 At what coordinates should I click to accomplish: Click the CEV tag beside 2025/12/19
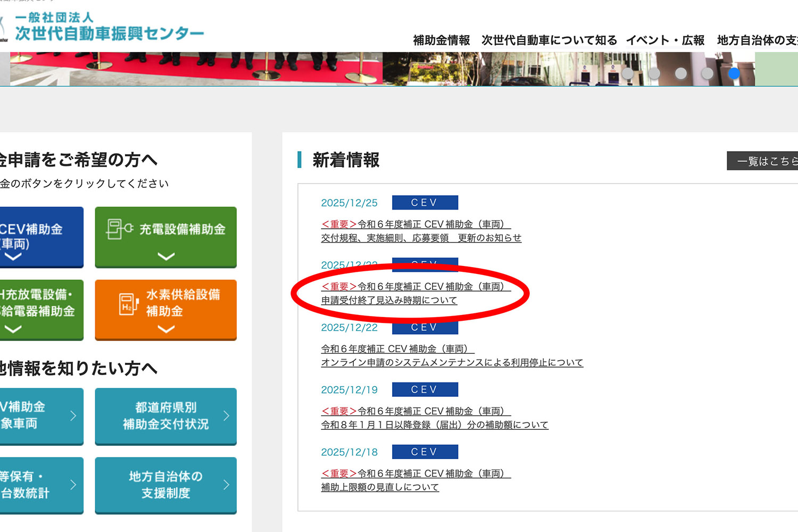point(425,389)
